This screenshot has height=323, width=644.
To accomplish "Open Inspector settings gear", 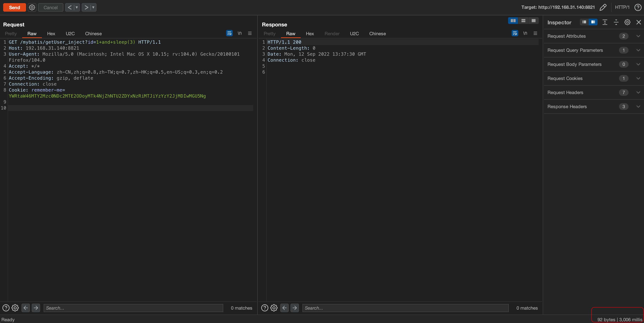I will (627, 22).
